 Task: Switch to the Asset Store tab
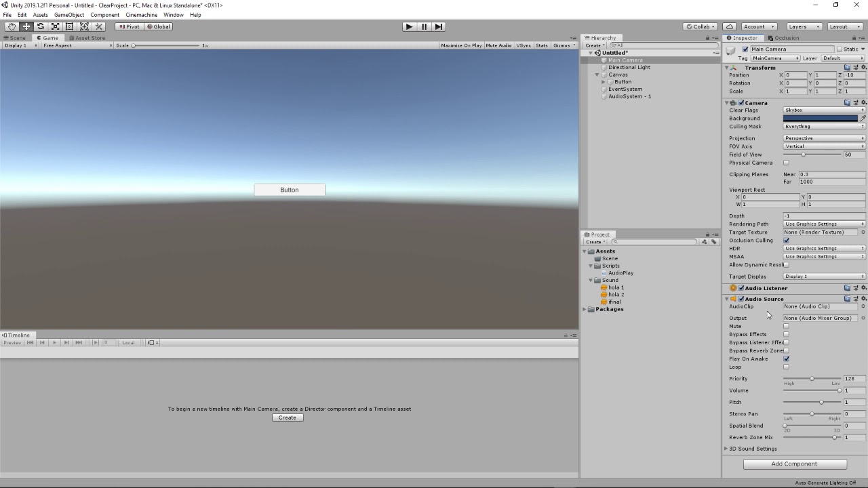pyautogui.click(x=87, y=38)
